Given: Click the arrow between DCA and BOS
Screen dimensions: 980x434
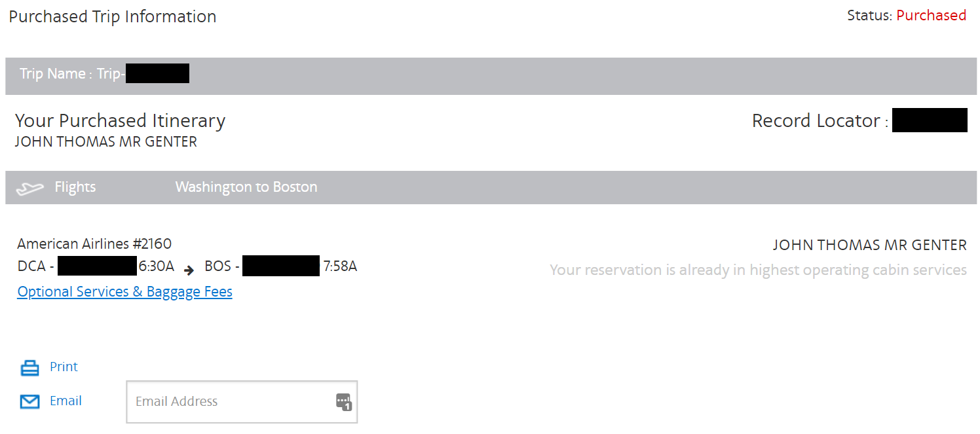Looking at the screenshot, I should click(189, 269).
